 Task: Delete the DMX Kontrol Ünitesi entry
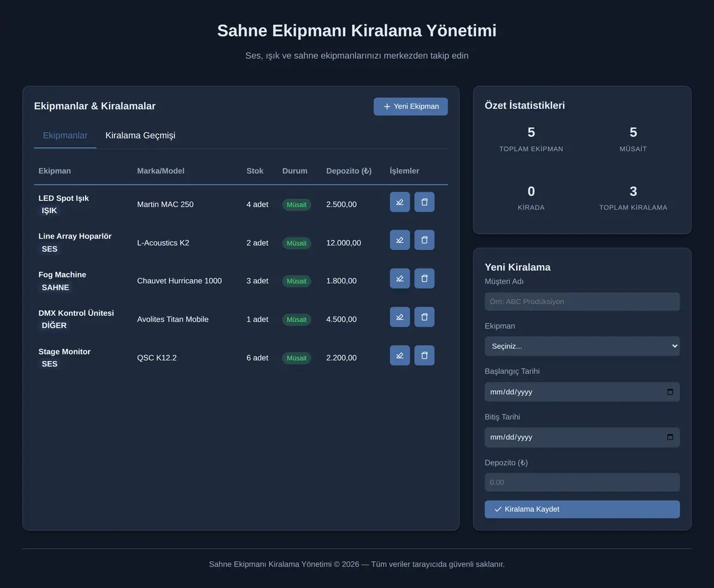[x=424, y=317]
